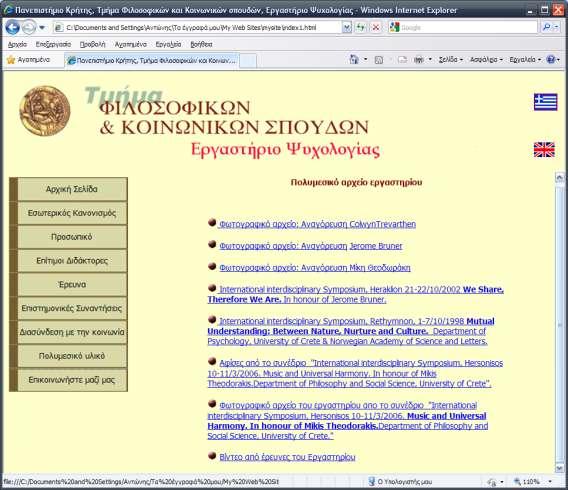The height and width of the screenshot is (490, 568).
Task: Open the Αφίσες από το συνέδριο link
Action: coord(355,373)
